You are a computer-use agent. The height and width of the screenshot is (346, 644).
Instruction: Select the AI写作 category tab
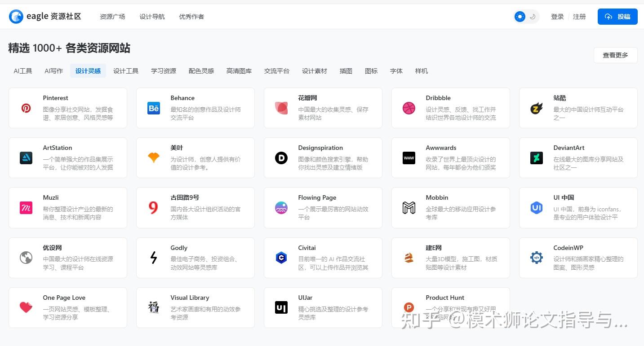point(54,71)
